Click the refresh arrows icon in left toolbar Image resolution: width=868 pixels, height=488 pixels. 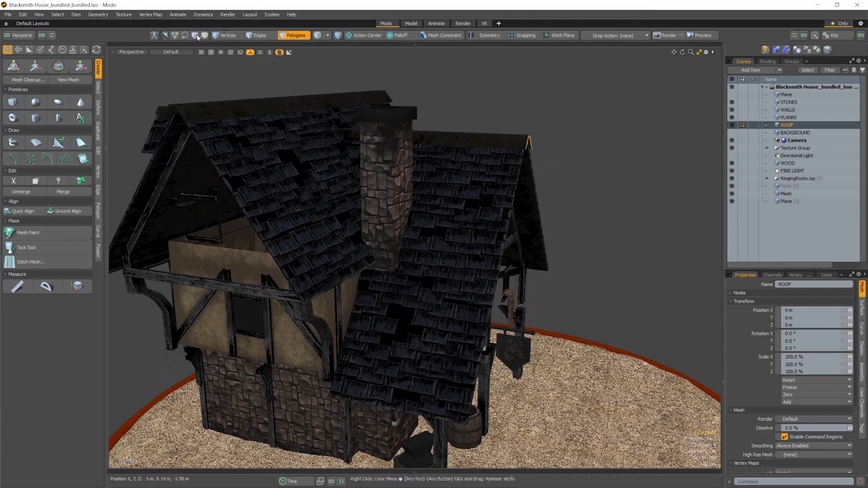point(97,50)
